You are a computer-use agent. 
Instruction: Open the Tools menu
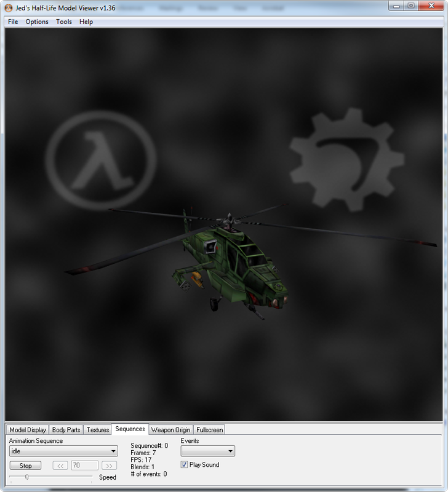64,22
